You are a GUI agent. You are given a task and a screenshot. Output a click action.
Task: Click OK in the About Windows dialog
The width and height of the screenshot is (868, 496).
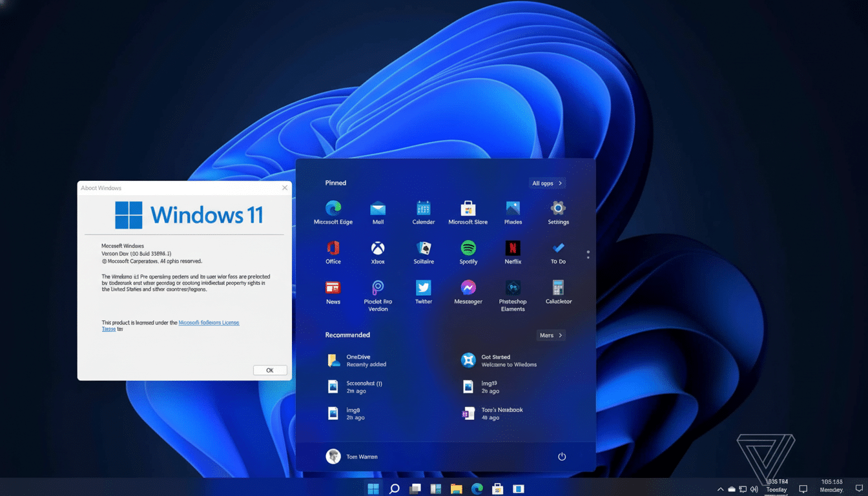click(270, 370)
